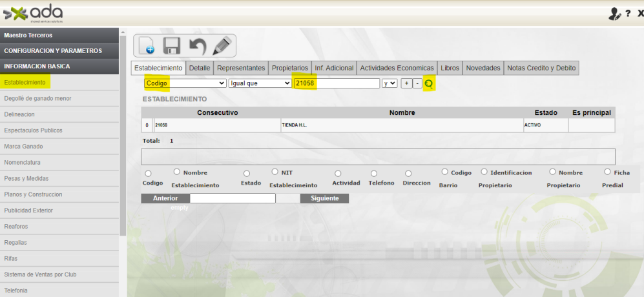Viewport: 644px width, 297px height.
Task: Click the user profile icon
Action: [x=614, y=14]
